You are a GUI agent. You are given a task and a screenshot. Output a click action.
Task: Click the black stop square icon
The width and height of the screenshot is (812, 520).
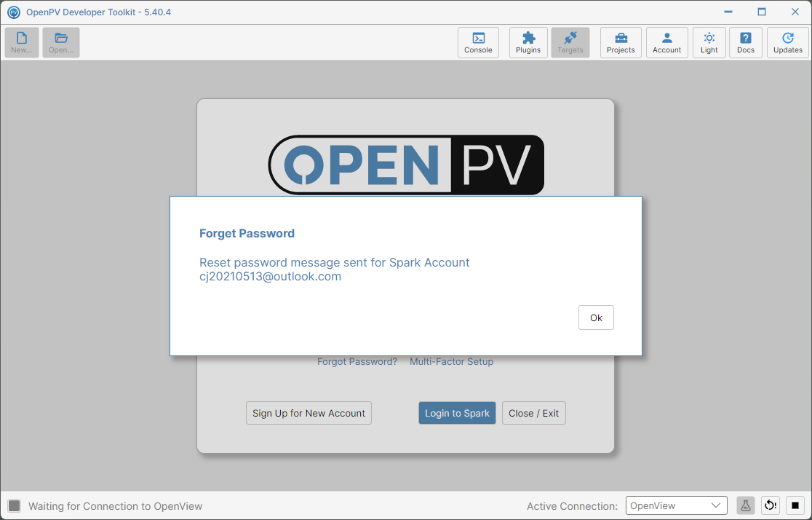795,505
